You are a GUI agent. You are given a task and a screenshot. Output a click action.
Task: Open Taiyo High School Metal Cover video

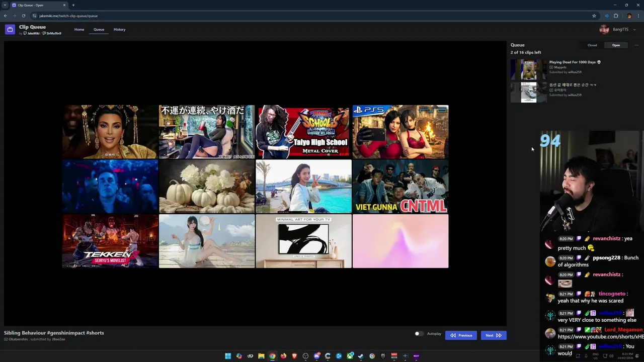pos(303,132)
